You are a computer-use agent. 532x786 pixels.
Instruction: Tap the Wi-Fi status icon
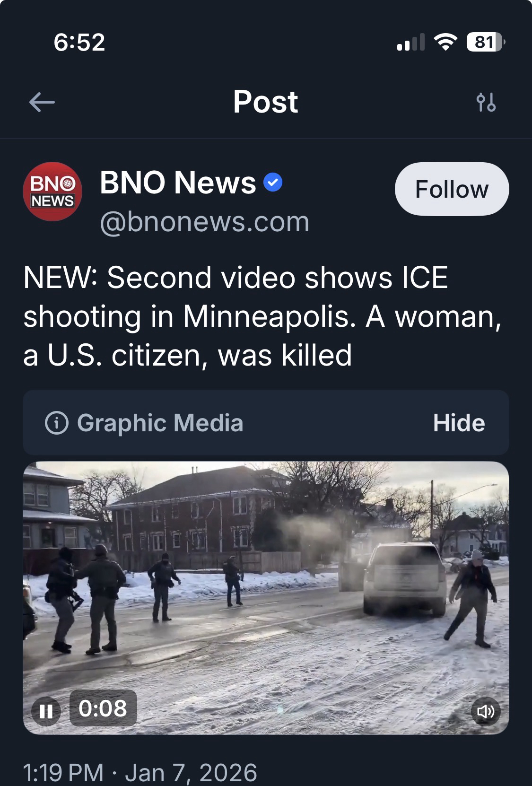click(x=445, y=43)
